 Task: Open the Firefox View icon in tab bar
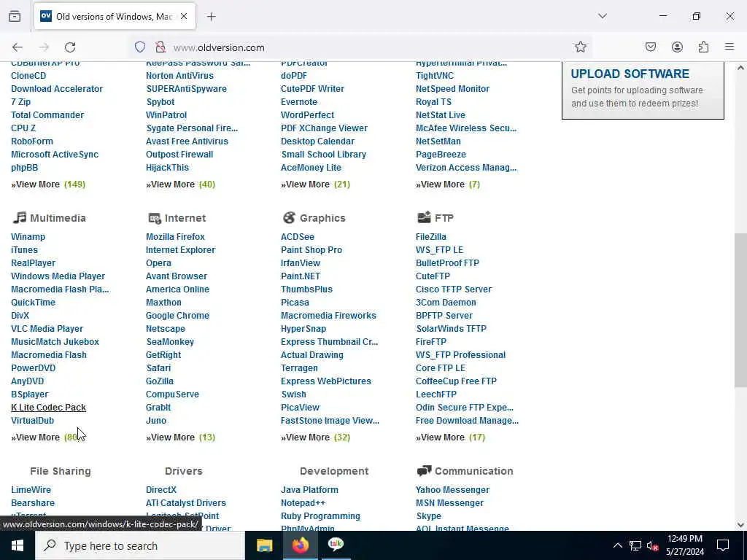[15, 16]
